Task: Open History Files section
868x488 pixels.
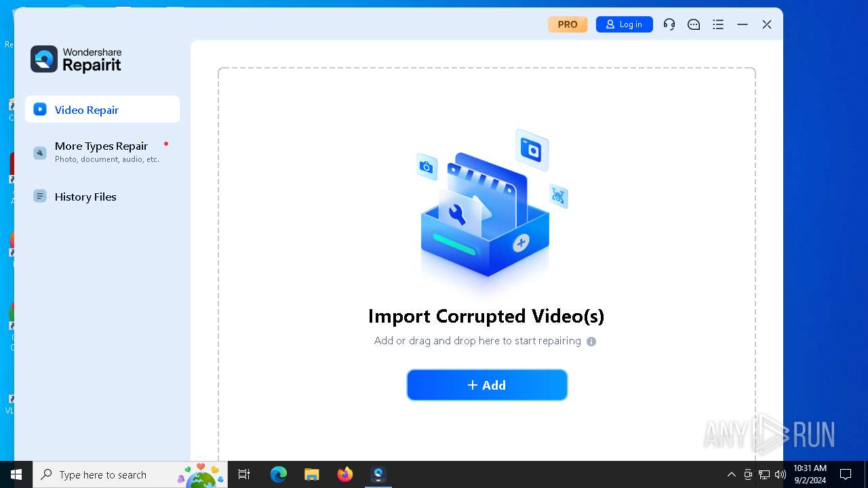Action: pos(102,197)
